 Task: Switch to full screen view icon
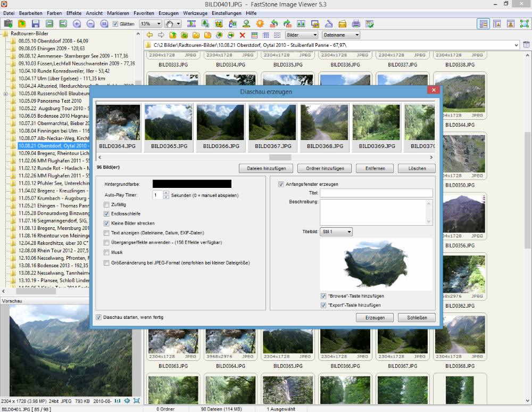(x=524, y=24)
